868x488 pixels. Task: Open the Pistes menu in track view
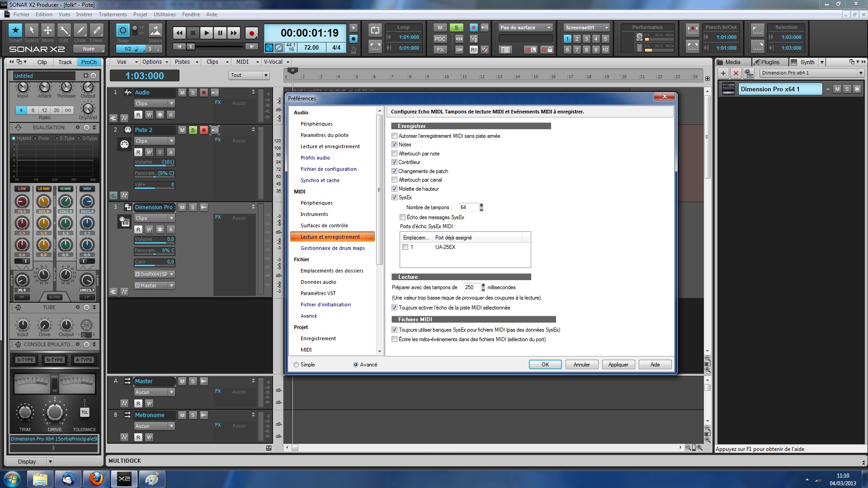pos(186,62)
